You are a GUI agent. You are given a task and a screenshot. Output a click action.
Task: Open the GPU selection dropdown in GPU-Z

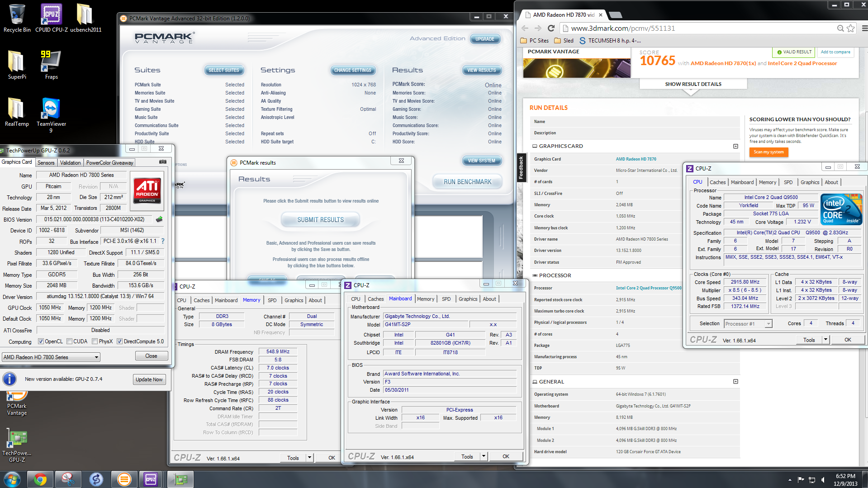(x=51, y=357)
